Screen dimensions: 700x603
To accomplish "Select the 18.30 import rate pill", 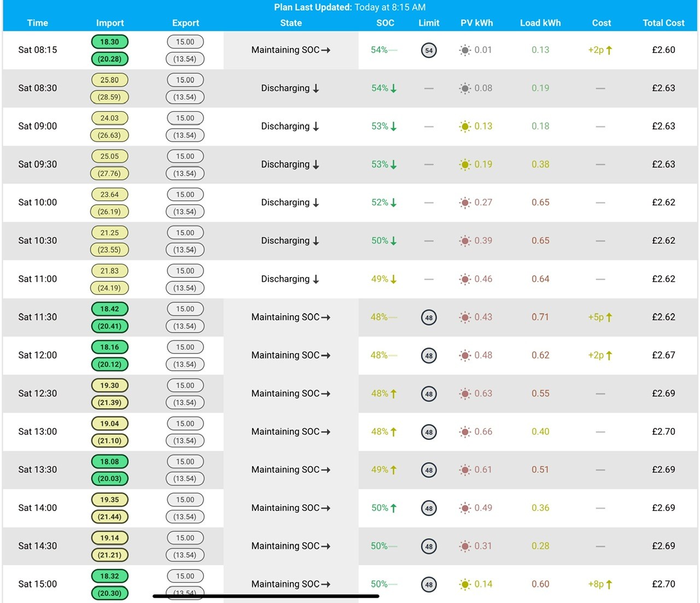I will point(110,42).
